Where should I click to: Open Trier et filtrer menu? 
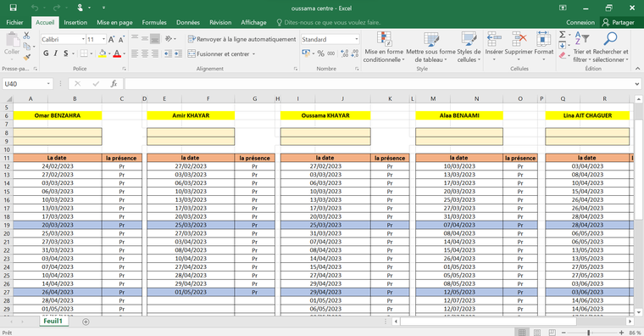582,47
